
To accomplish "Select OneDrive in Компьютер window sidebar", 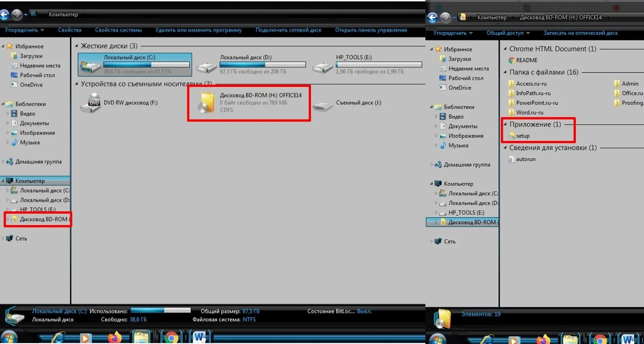I will 27,85.
